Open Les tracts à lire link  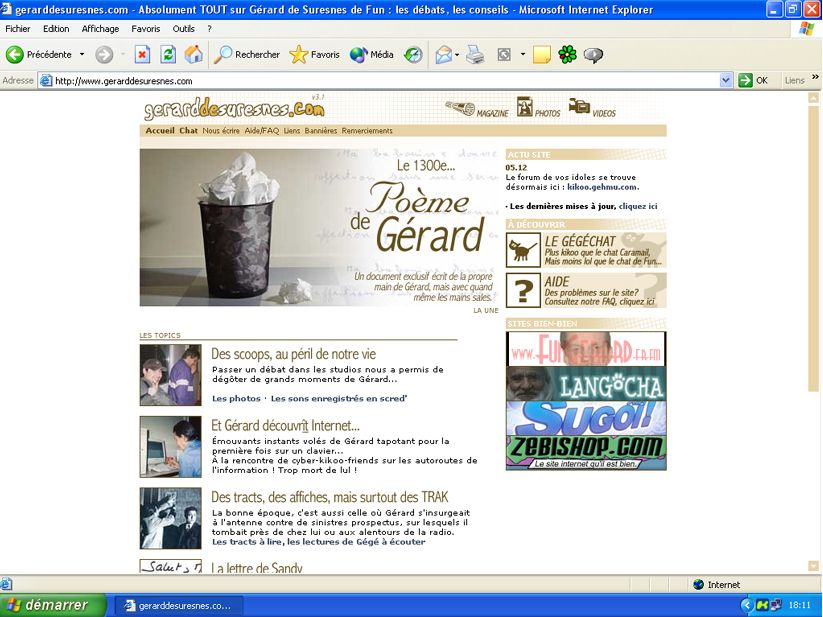click(x=247, y=542)
